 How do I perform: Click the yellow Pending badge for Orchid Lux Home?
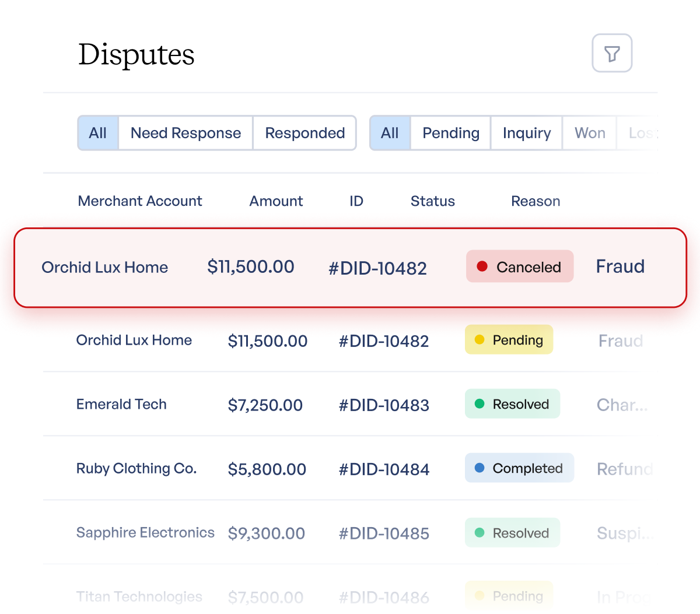pos(509,340)
